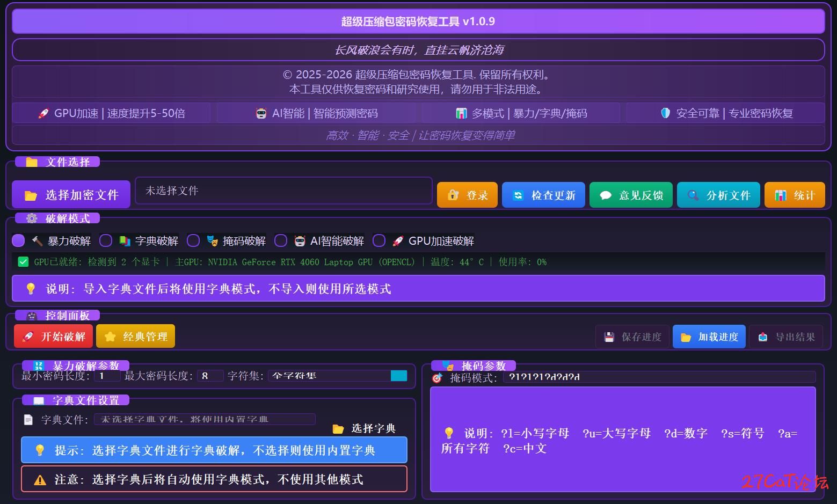837x504 pixels.
Task: Click the 导出结果 button
Action: click(786, 337)
